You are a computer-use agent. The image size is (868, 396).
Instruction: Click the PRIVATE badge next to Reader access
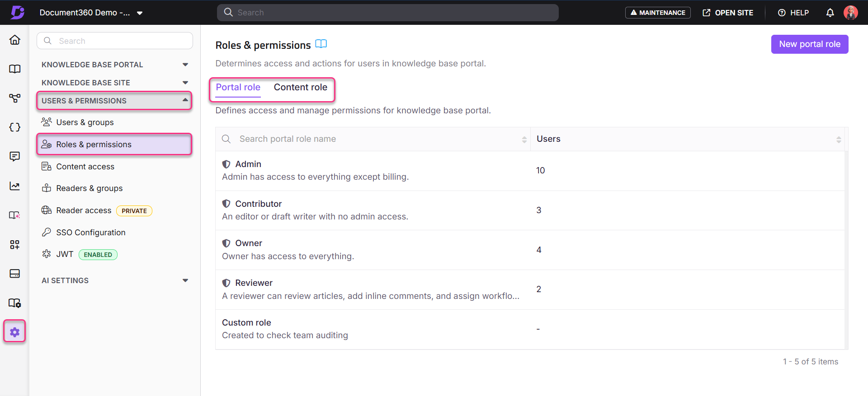(134, 211)
